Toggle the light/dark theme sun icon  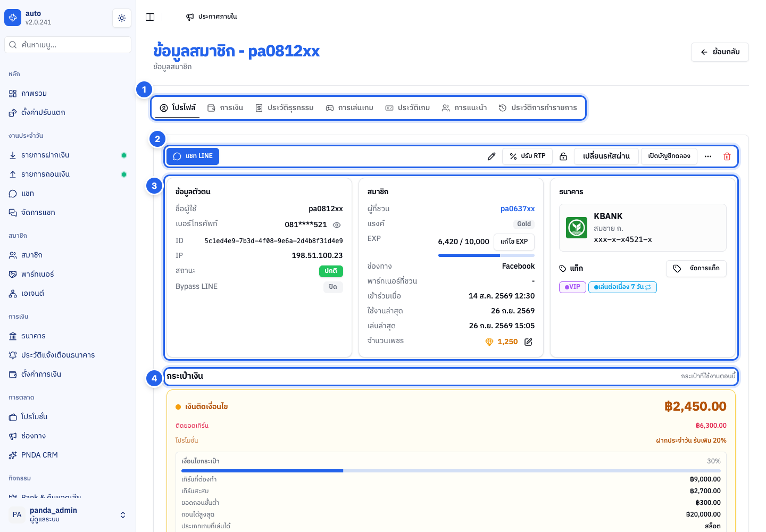tap(122, 18)
